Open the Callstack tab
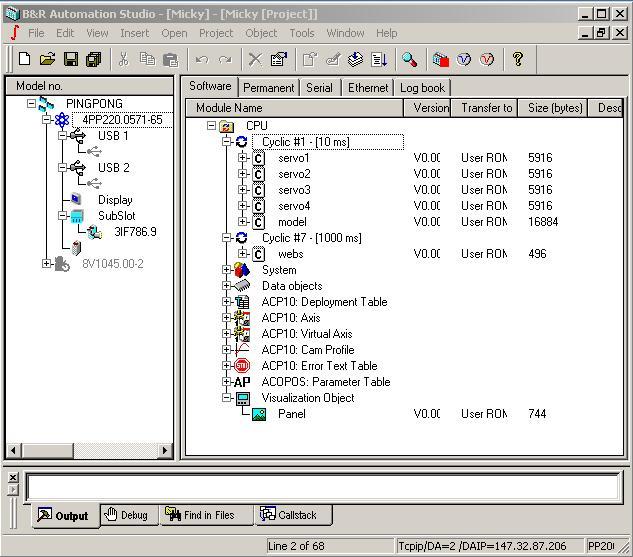Image resolution: width=633 pixels, height=557 pixels. (x=293, y=515)
